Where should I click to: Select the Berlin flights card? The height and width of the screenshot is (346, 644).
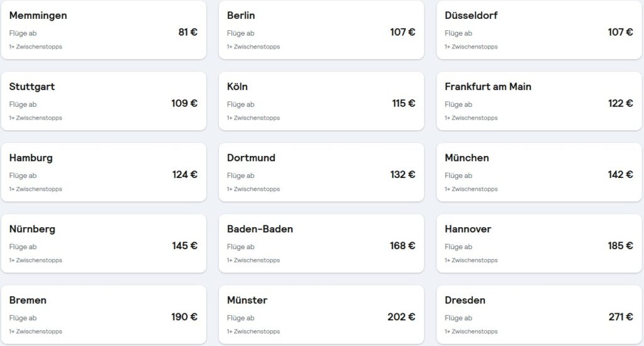321,30
